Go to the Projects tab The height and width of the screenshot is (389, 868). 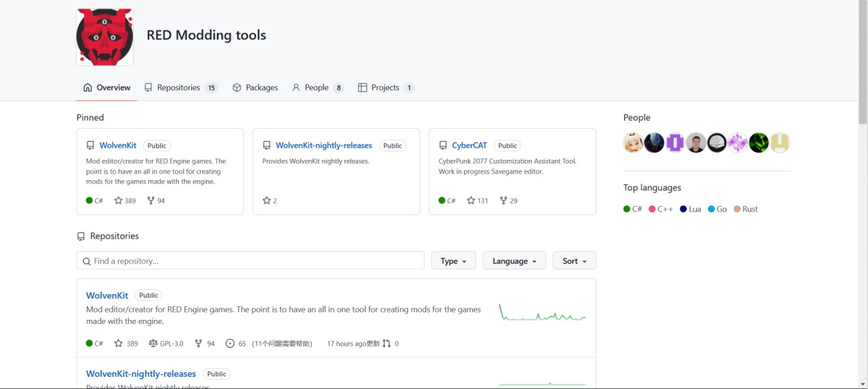coord(385,87)
